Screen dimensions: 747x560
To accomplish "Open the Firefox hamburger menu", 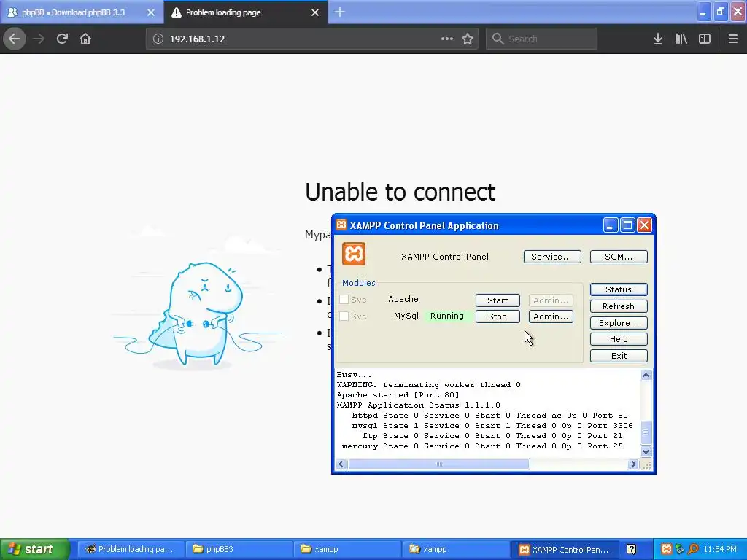I will (x=733, y=39).
